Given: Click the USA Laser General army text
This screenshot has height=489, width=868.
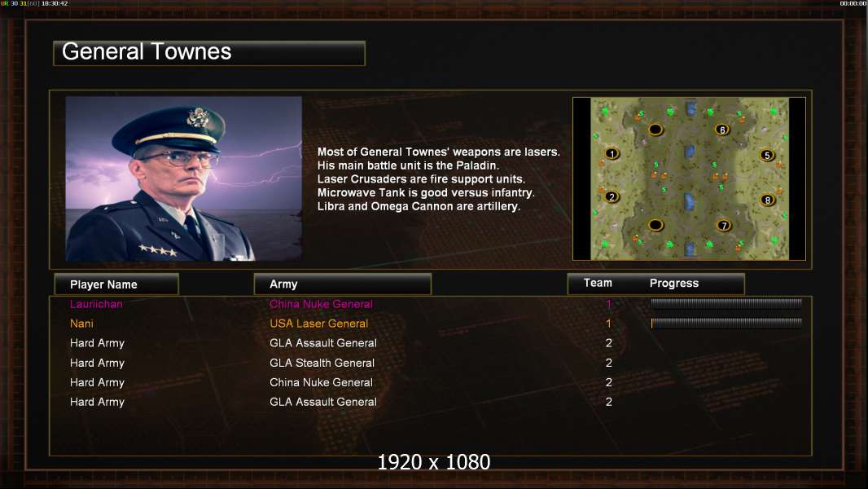Looking at the screenshot, I should pos(319,324).
